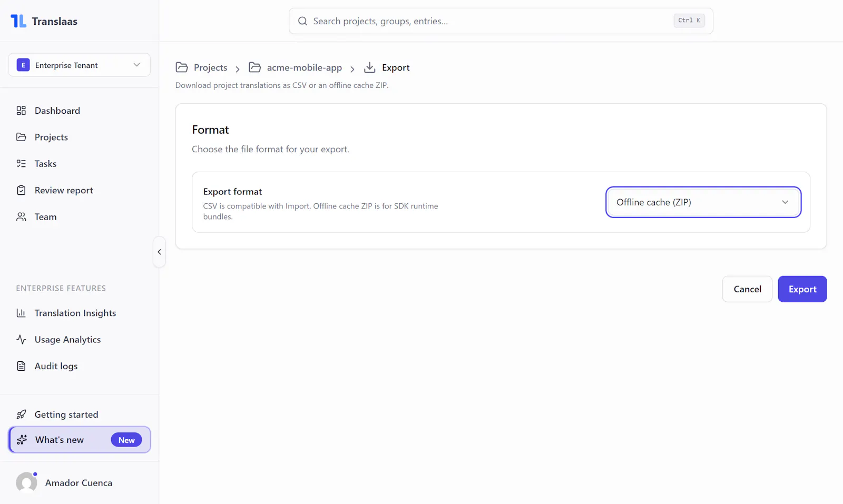
Task: Click the Translation Insights bar chart icon
Action: click(21, 313)
